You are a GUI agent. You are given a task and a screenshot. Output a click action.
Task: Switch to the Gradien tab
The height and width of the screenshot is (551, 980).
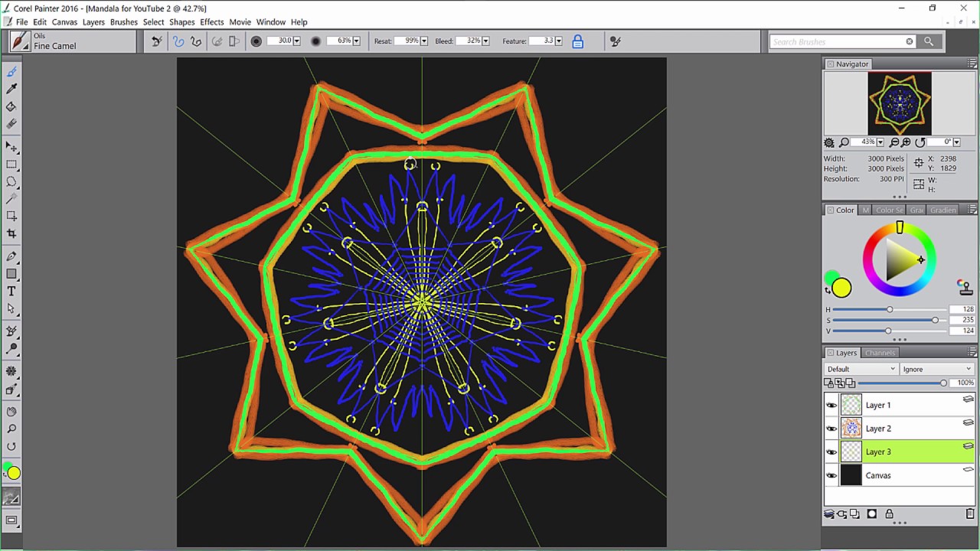click(942, 210)
